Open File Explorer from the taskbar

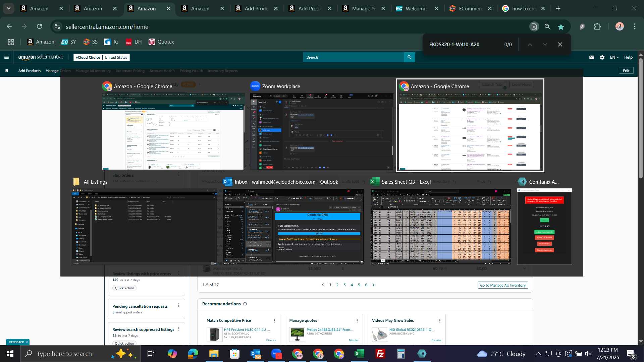click(214, 354)
